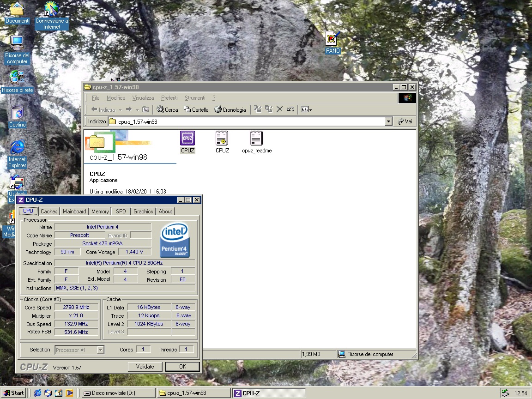The height and width of the screenshot is (399, 532).
Task: Switch to the SPD tab
Action: (121, 212)
